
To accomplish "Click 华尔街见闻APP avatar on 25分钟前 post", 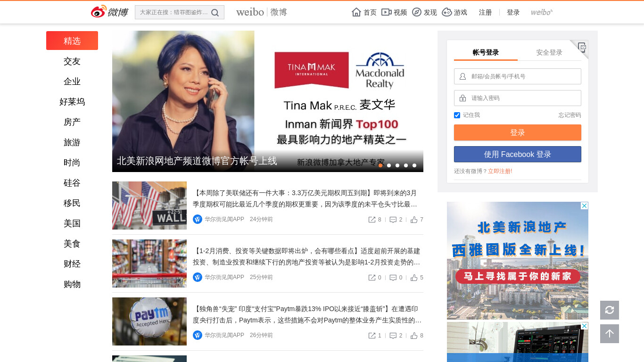I will 198,277.
